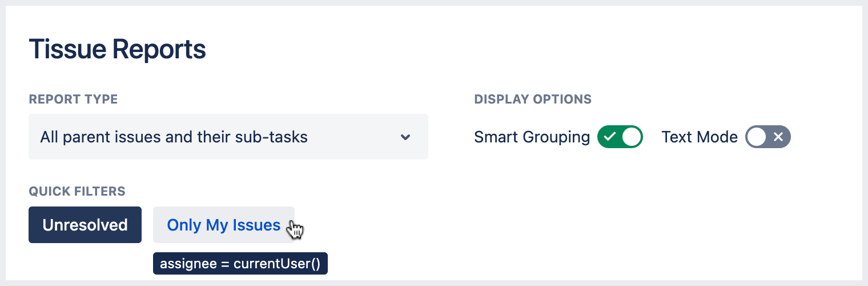Click the X icon inside Text Mode switch

[x=778, y=137]
